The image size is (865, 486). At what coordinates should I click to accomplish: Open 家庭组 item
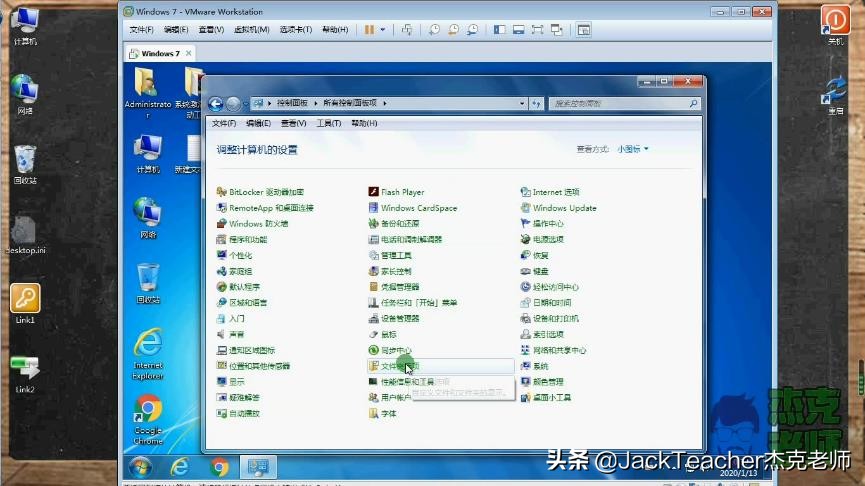coord(234,271)
